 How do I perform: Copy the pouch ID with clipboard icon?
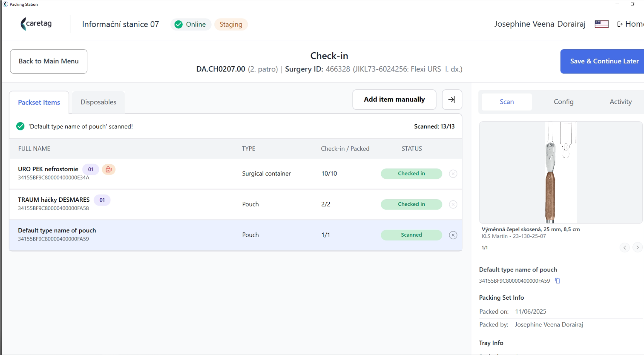click(558, 281)
